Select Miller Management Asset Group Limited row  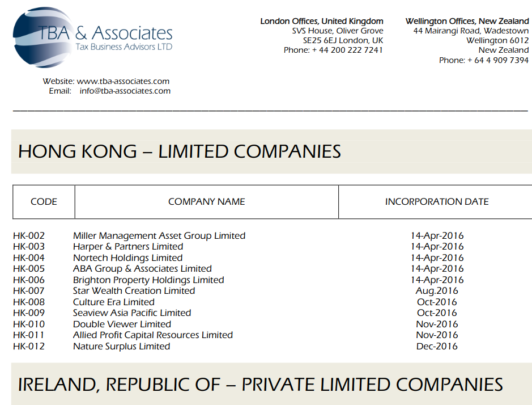[159, 235]
